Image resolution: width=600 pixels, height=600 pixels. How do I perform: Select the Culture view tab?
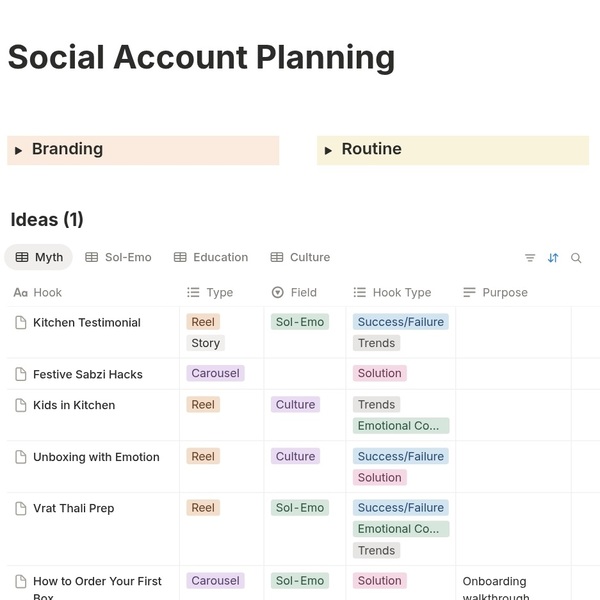coord(300,257)
